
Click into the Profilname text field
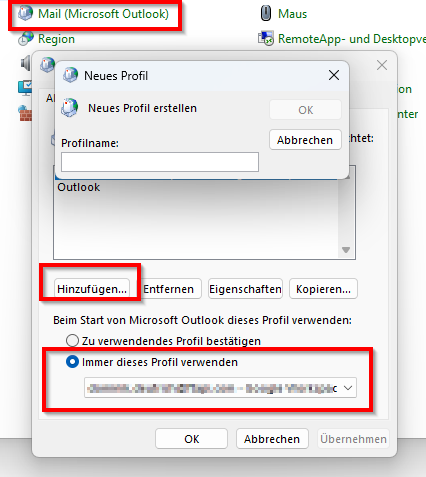(160, 162)
